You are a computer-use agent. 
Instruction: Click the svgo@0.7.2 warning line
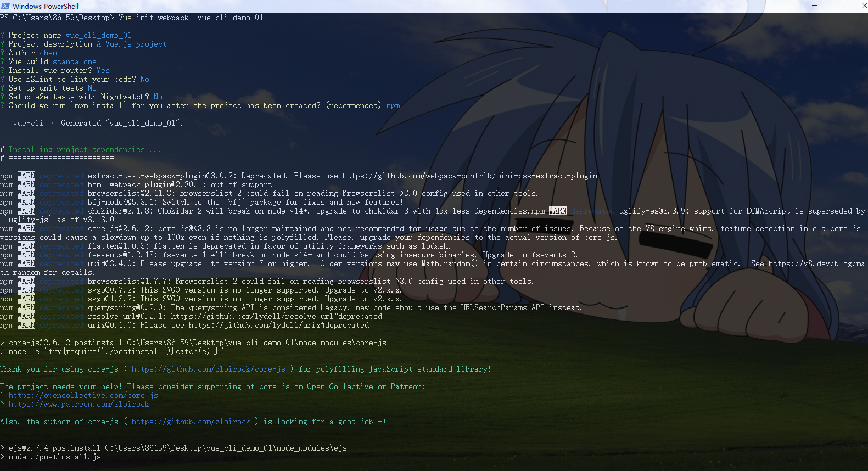[x=201, y=290]
